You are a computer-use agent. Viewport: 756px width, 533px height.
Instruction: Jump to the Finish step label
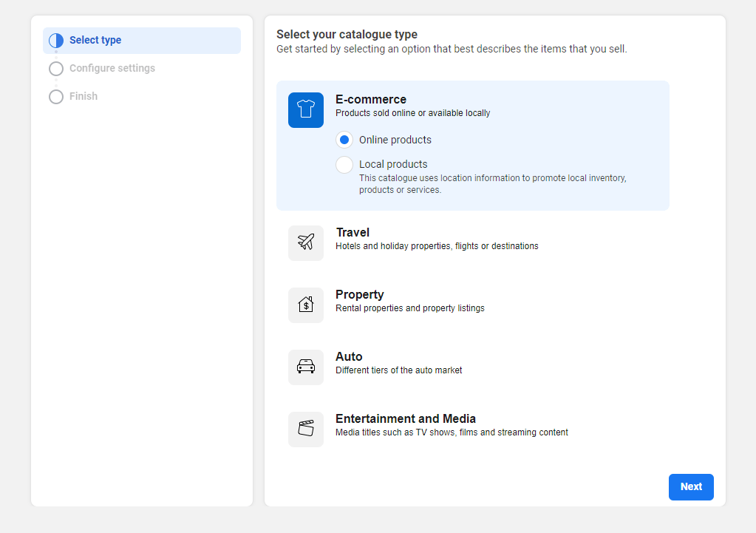tap(84, 97)
